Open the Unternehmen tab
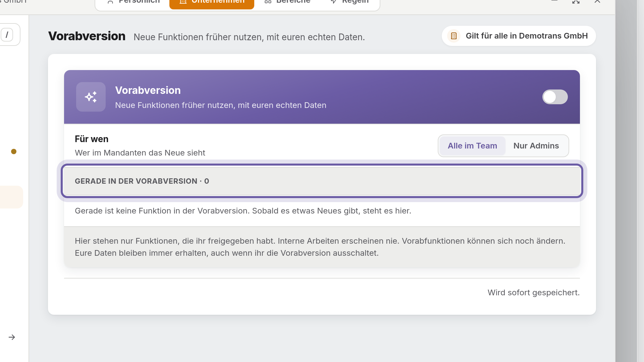The width and height of the screenshot is (644, 362). pyautogui.click(x=212, y=3)
